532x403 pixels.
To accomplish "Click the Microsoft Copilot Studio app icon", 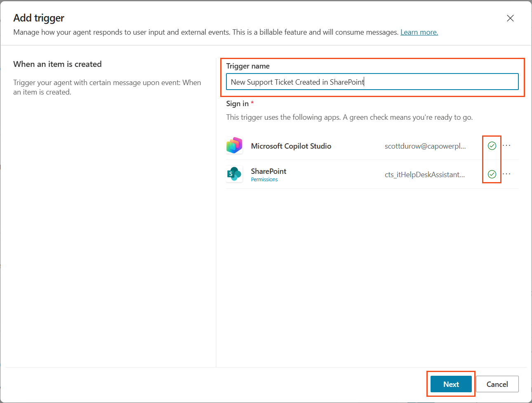I will [x=234, y=146].
